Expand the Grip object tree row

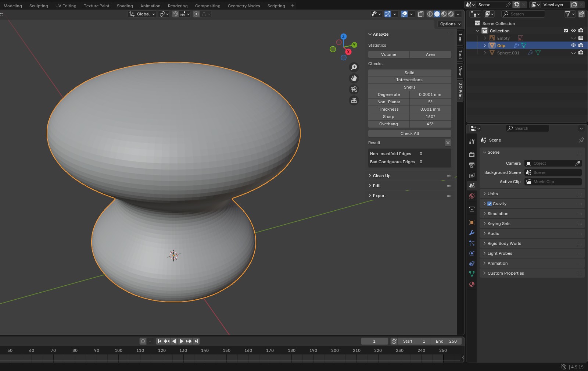click(x=485, y=46)
